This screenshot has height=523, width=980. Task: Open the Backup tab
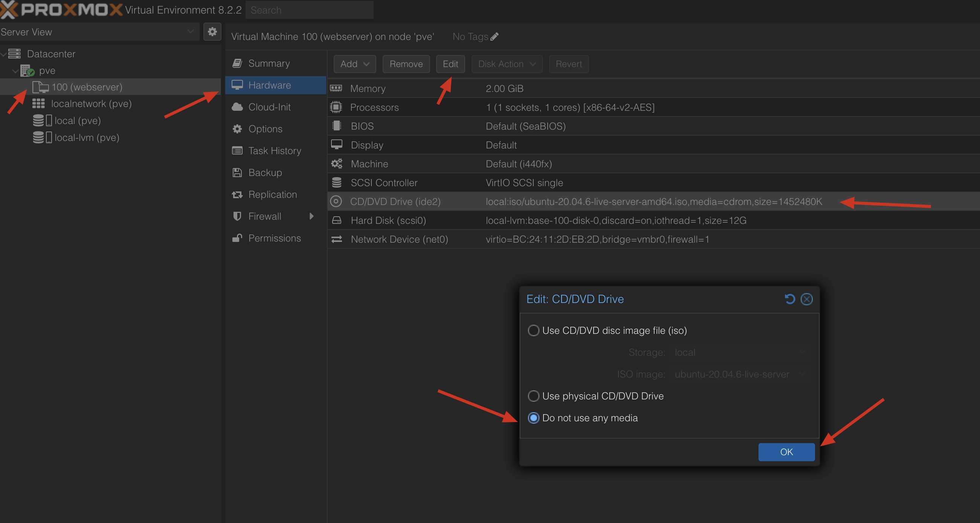[x=275, y=173]
